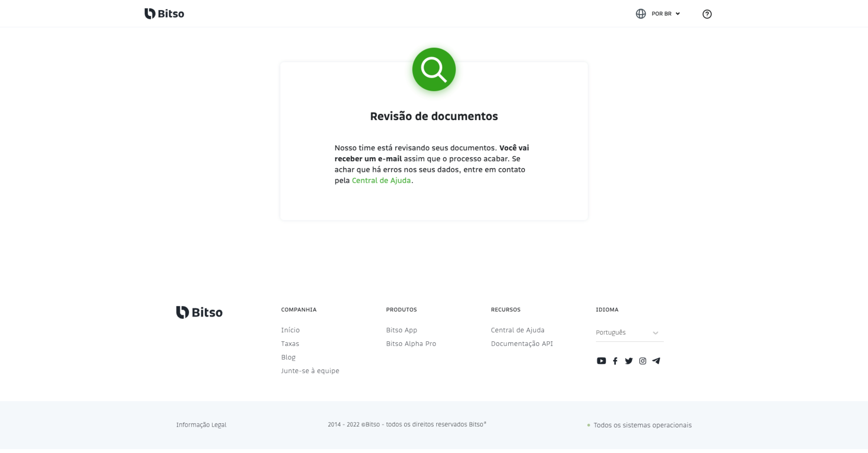Open Central de Ajuda under Recursos
Viewport: 868px width, 453px height.
pyautogui.click(x=517, y=330)
